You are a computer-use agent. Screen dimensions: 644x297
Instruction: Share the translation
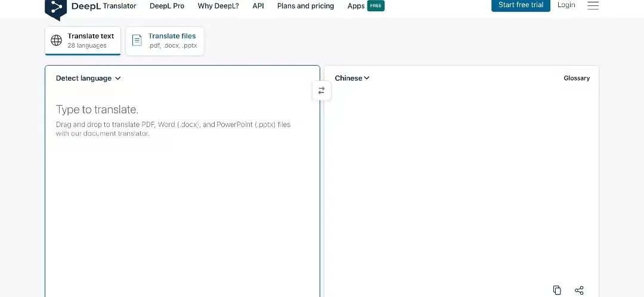point(579,290)
